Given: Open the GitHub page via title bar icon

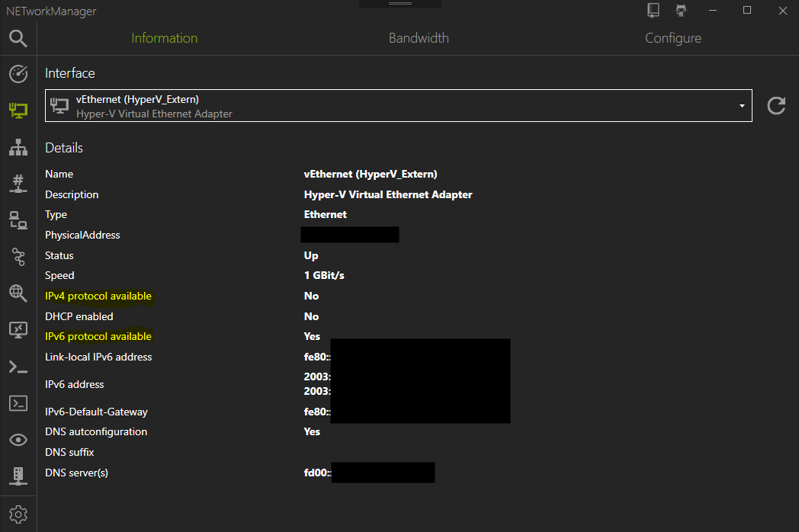Looking at the screenshot, I should [681, 11].
